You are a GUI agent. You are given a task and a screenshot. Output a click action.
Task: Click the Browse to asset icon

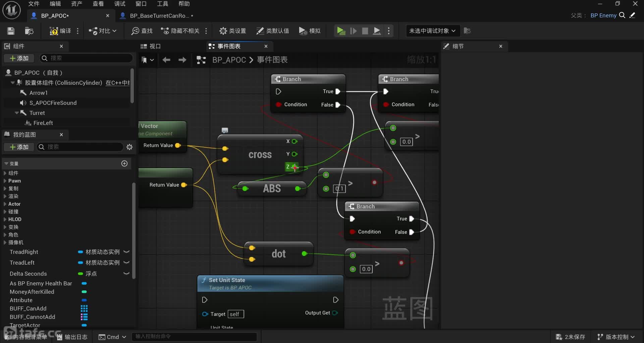coord(29,31)
